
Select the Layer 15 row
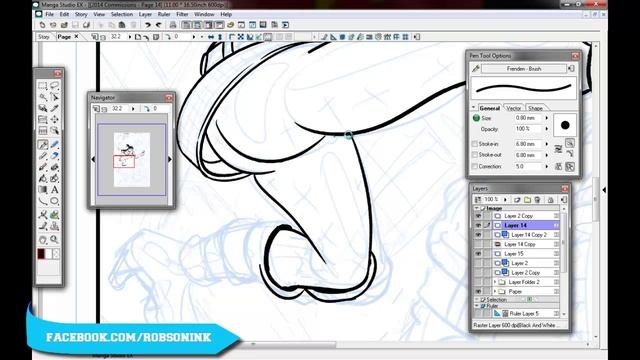(x=519, y=253)
